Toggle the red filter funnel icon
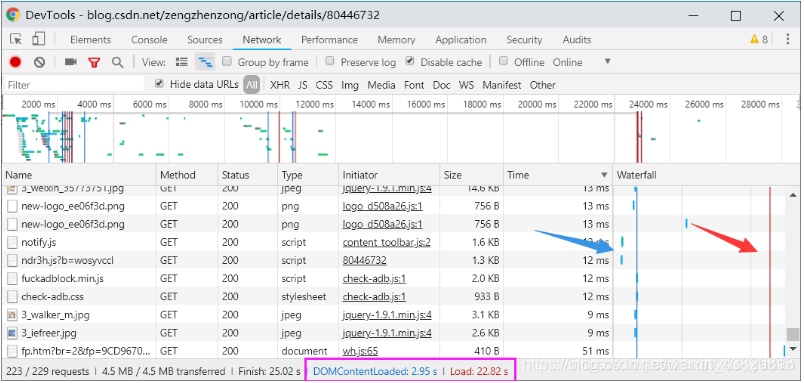Screen dimensions: 804x383 [93, 63]
